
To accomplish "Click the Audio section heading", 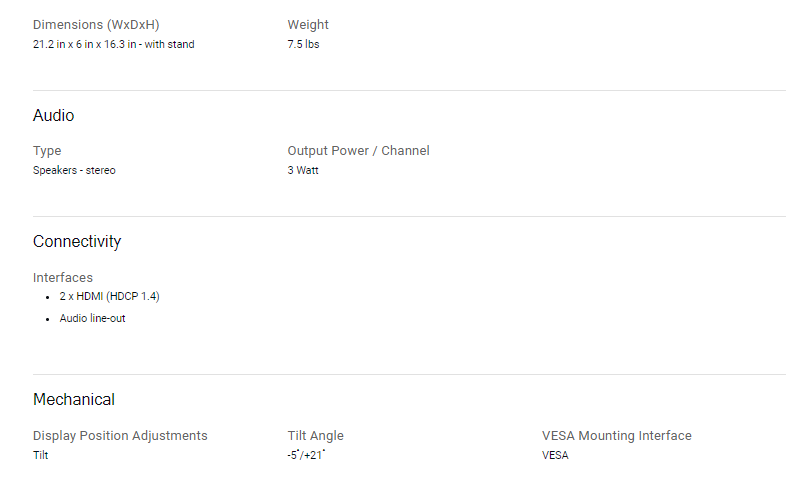I will pyautogui.click(x=54, y=115).
